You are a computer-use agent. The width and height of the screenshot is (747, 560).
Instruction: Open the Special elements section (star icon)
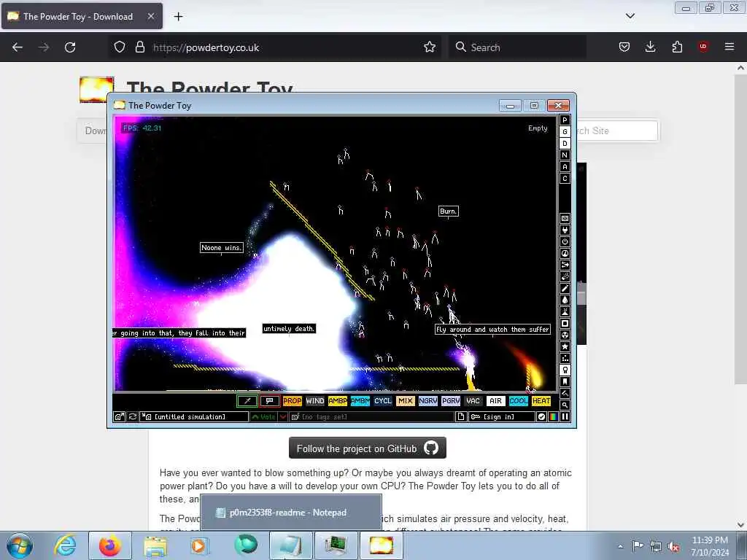565,346
